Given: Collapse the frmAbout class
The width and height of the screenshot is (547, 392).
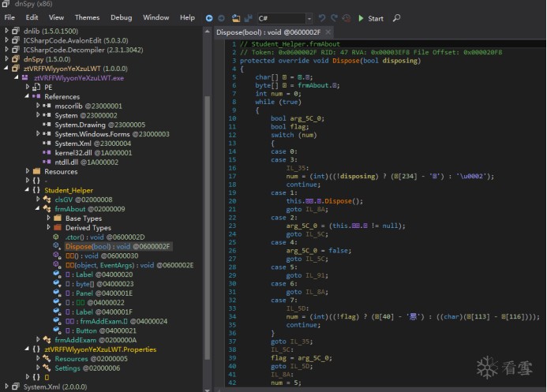Looking at the screenshot, I should [37, 208].
